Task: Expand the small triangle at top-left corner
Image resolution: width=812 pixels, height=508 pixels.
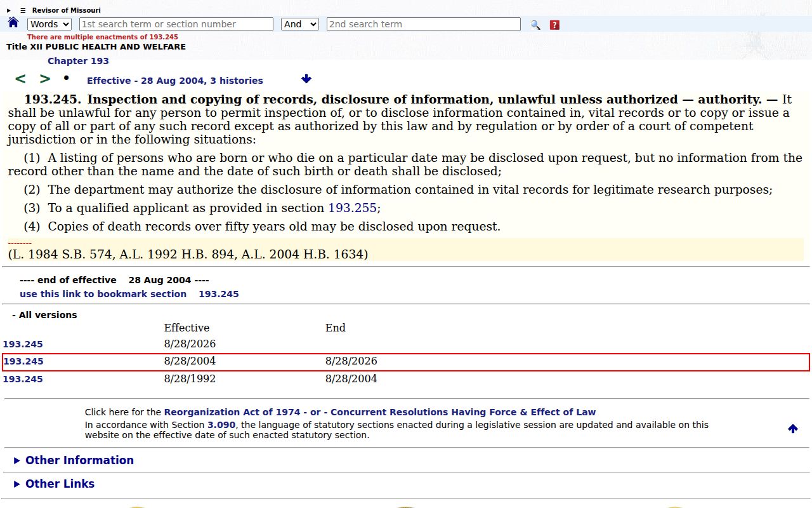Action: tap(9, 10)
